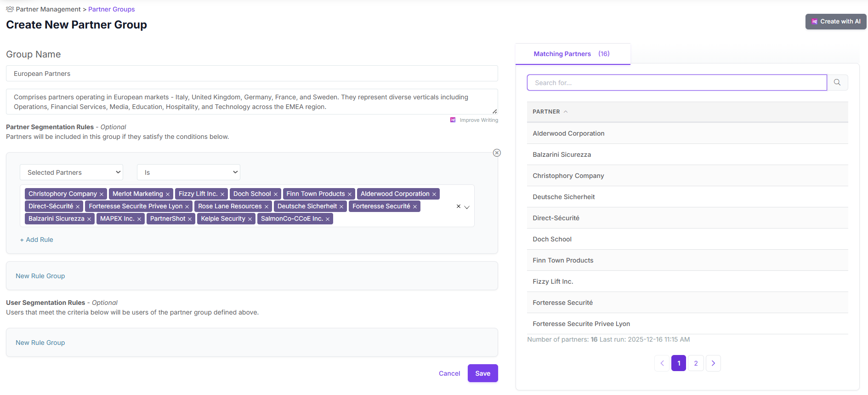Select the Matching Partners tab
Viewport: 868px width, 395px height.
tap(572, 54)
